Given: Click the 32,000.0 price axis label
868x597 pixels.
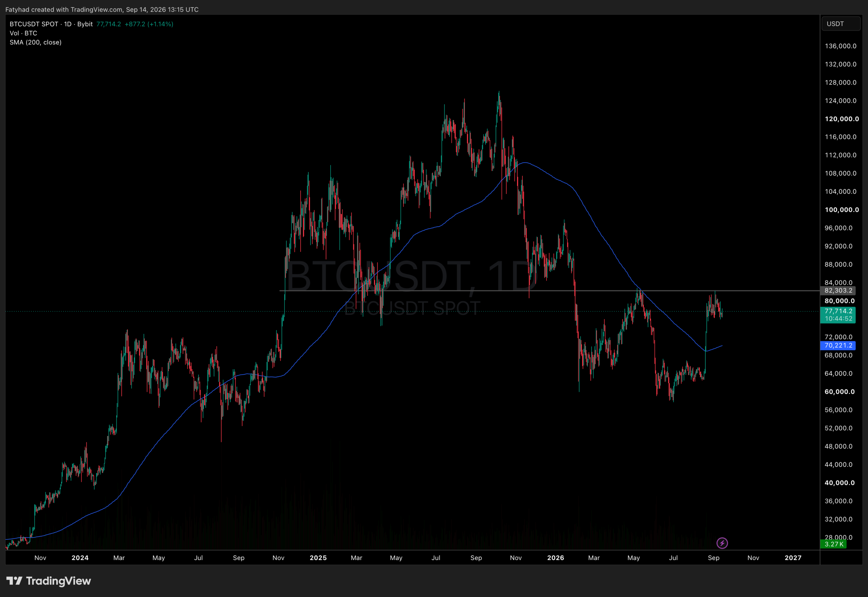Looking at the screenshot, I should tap(839, 519).
